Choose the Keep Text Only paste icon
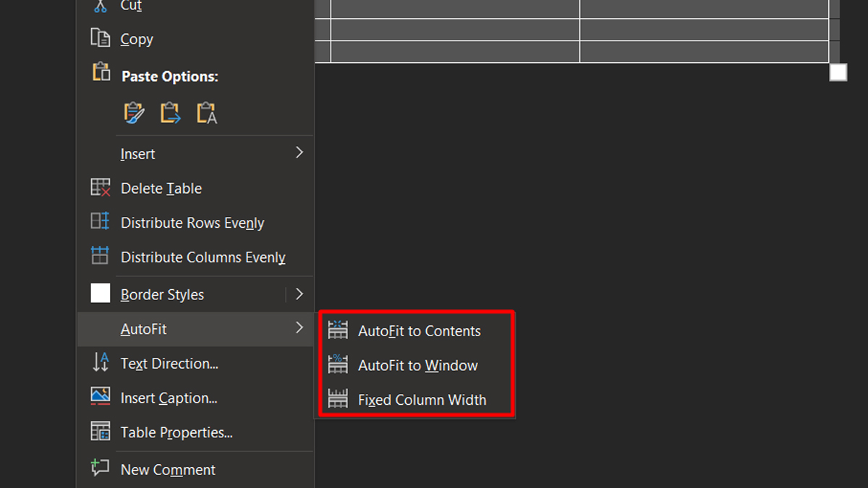The image size is (868, 488). click(x=207, y=113)
